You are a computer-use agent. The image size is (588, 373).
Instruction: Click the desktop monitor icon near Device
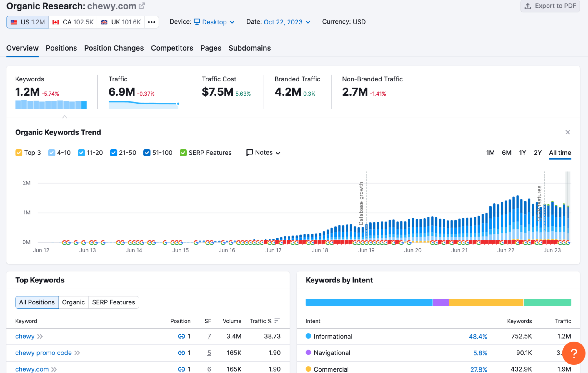197,21
